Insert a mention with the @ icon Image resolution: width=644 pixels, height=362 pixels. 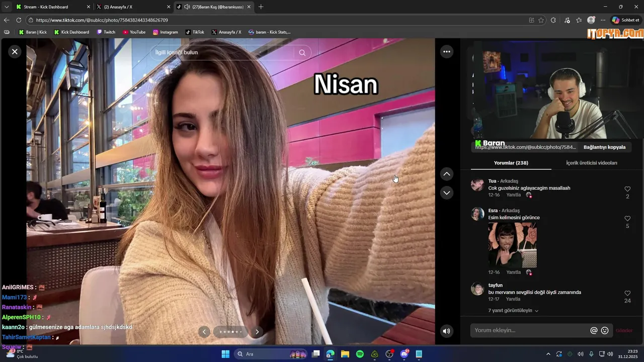594,330
